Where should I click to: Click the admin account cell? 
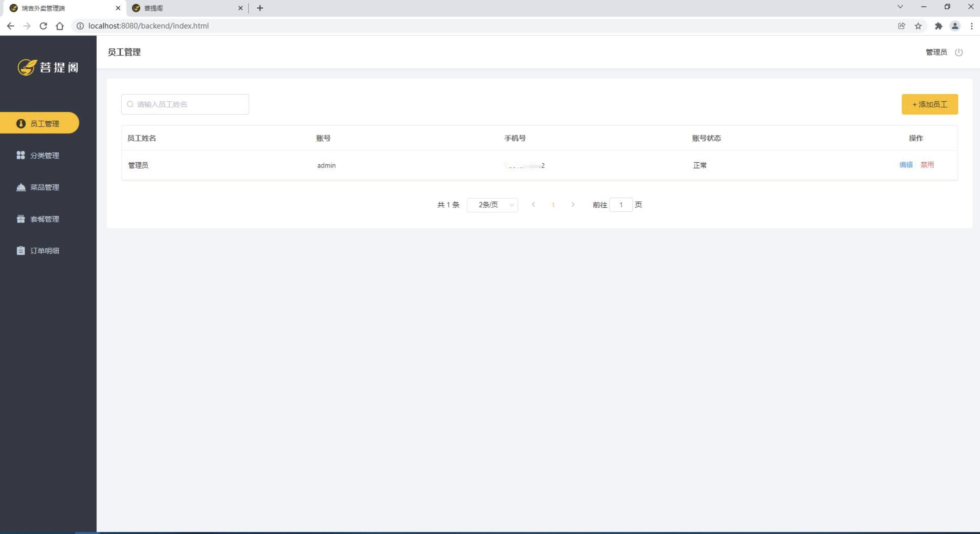click(x=326, y=165)
